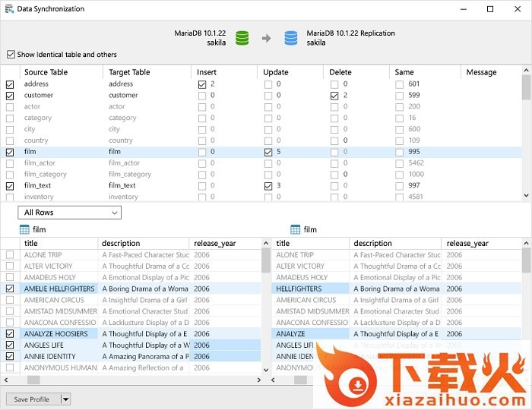Click the film_category target table cell

pyautogui.click(x=130, y=174)
